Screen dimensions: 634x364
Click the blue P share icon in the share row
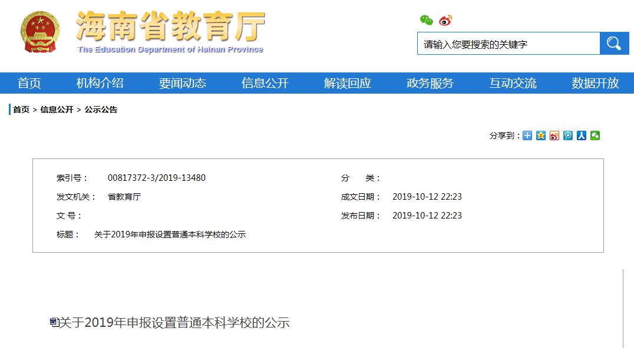click(569, 135)
